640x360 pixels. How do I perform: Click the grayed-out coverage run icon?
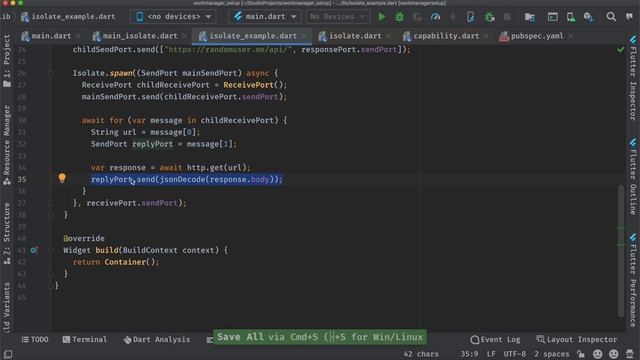(417, 17)
